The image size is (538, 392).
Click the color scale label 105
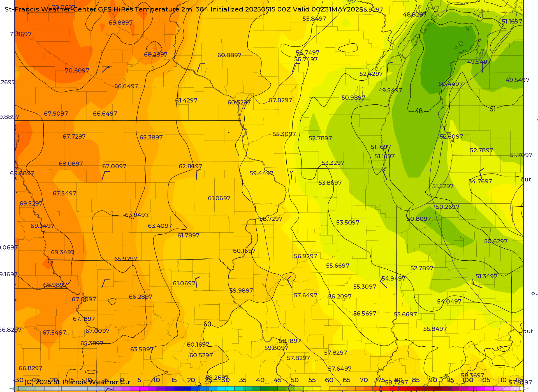(x=485, y=380)
